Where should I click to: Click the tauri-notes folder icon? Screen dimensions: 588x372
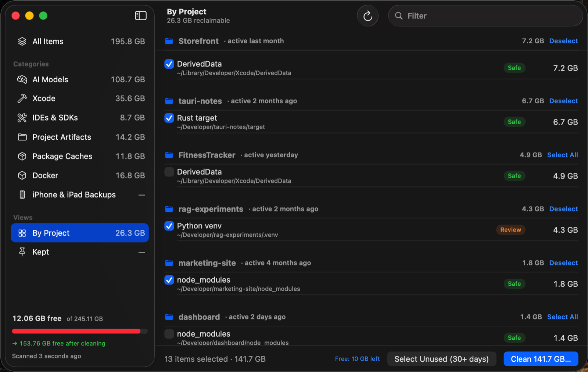point(169,101)
